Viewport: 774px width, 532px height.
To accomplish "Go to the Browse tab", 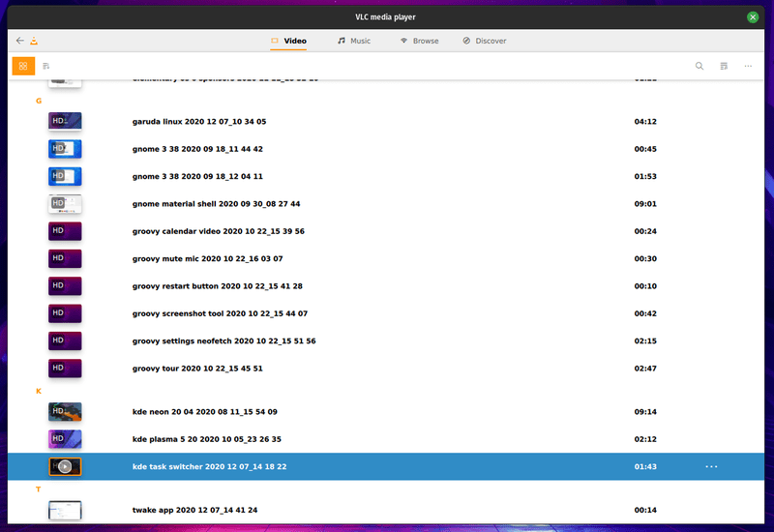I will 419,41.
